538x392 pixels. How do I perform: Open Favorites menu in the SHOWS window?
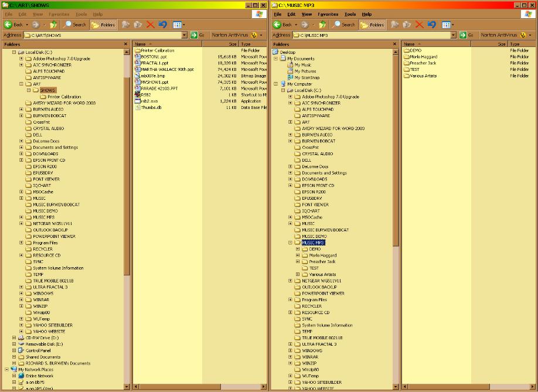(x=59, y=14)
